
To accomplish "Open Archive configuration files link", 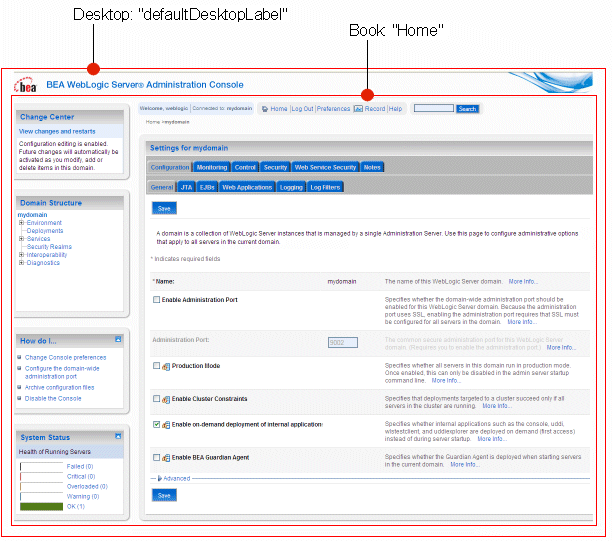I will tap(59, 388).
